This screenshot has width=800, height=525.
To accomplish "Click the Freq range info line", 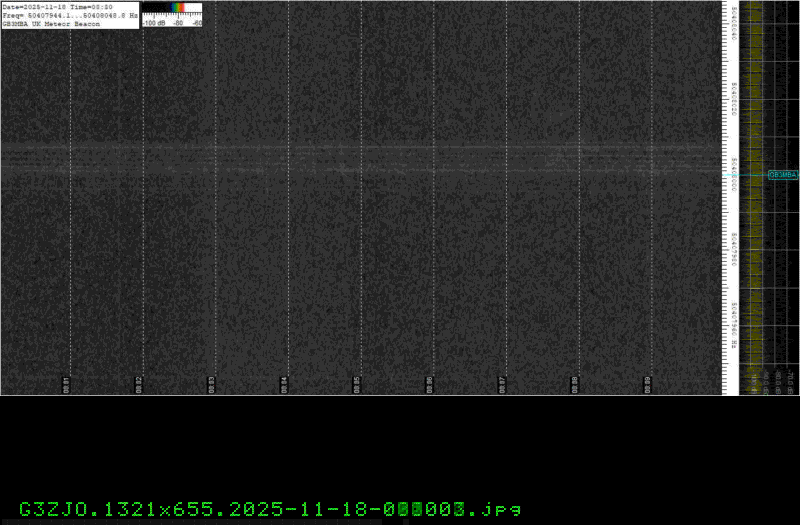I will click(68, 15).
